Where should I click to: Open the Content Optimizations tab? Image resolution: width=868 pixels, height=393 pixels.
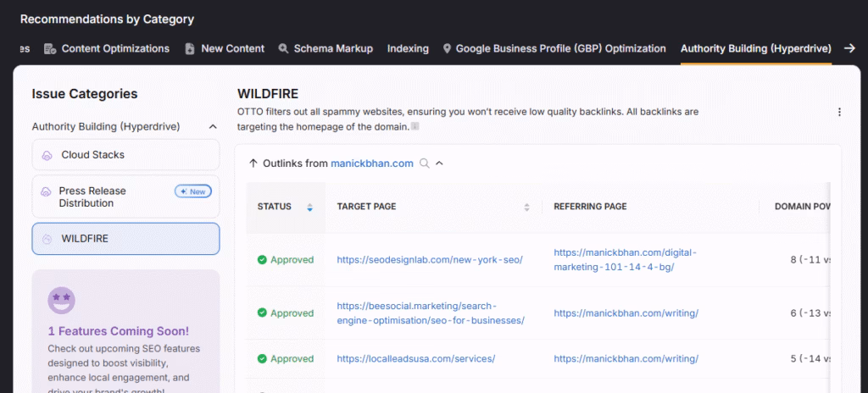coord(114,48)
